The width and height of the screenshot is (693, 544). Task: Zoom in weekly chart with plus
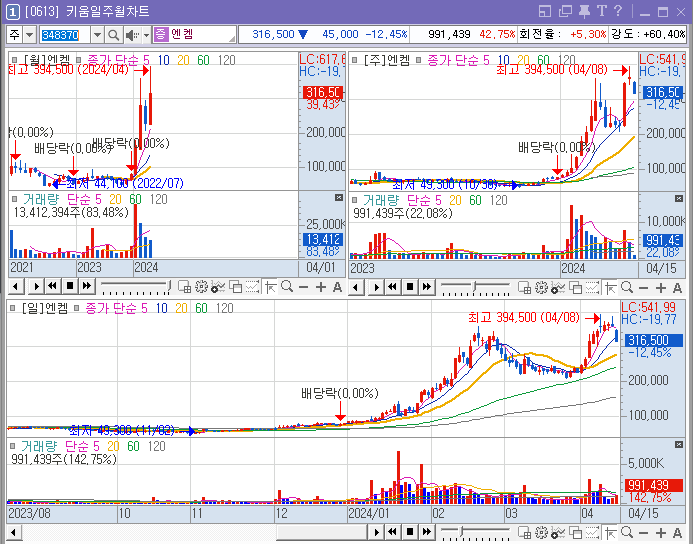click(x=661, y=288)
